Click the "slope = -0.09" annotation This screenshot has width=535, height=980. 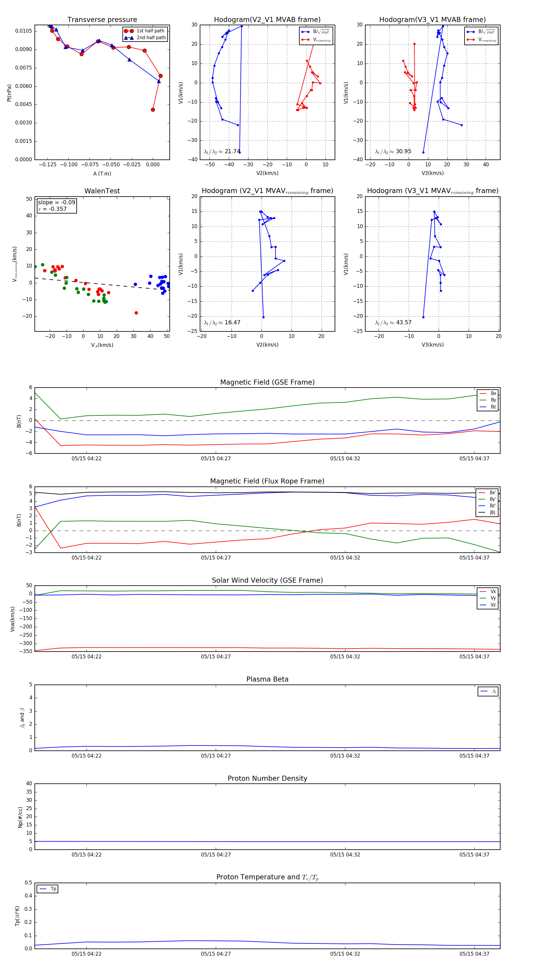pyautogui.click(x=56, y=203)
